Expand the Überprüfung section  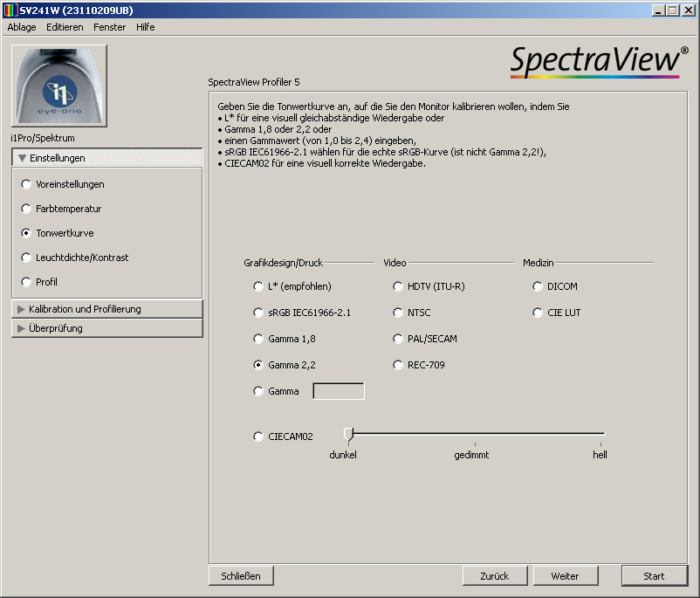(107, 328)
